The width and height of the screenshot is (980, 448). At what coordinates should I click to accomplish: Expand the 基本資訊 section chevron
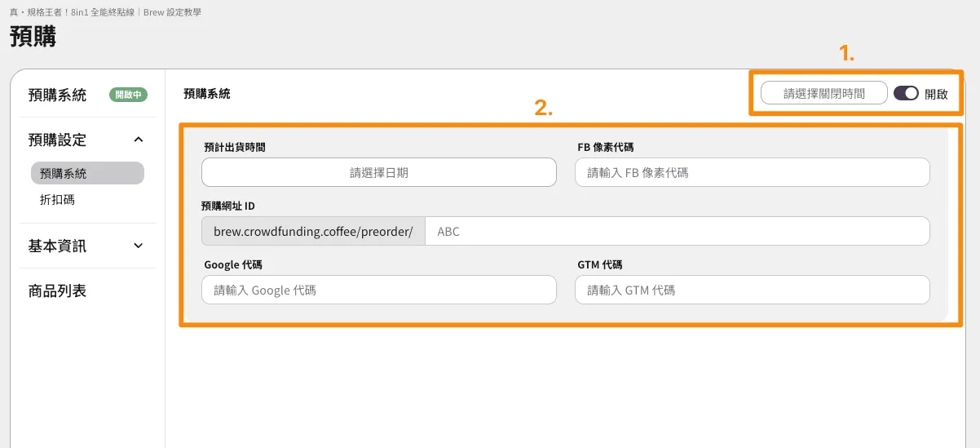[139, 246]
